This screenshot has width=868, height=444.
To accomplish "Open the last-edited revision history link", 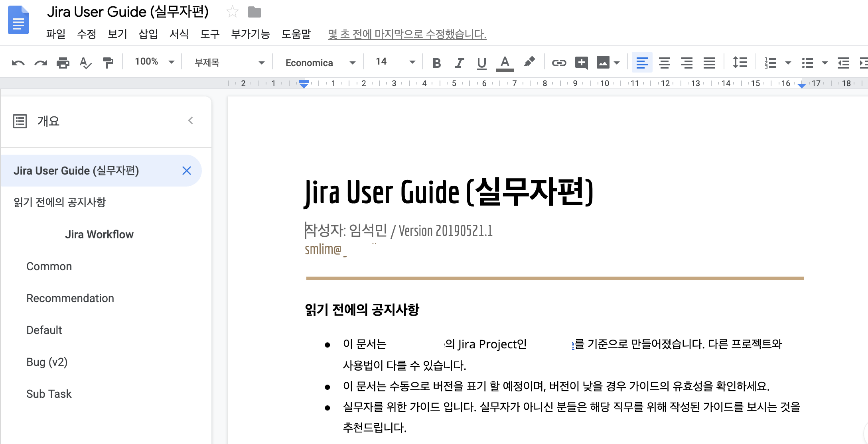I will pyautogui.click(x=407, y=34).
